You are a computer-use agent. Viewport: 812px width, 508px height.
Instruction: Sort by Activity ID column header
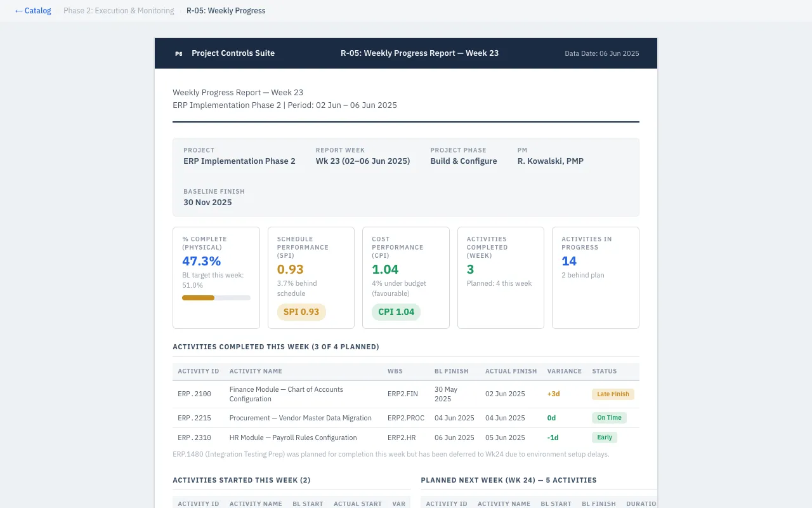point(198,371)
